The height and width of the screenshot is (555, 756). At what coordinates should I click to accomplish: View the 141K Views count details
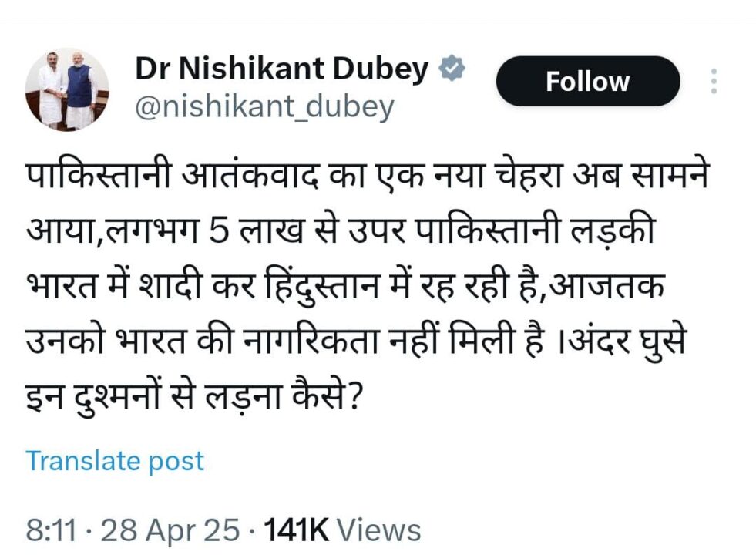click(342, 530)
